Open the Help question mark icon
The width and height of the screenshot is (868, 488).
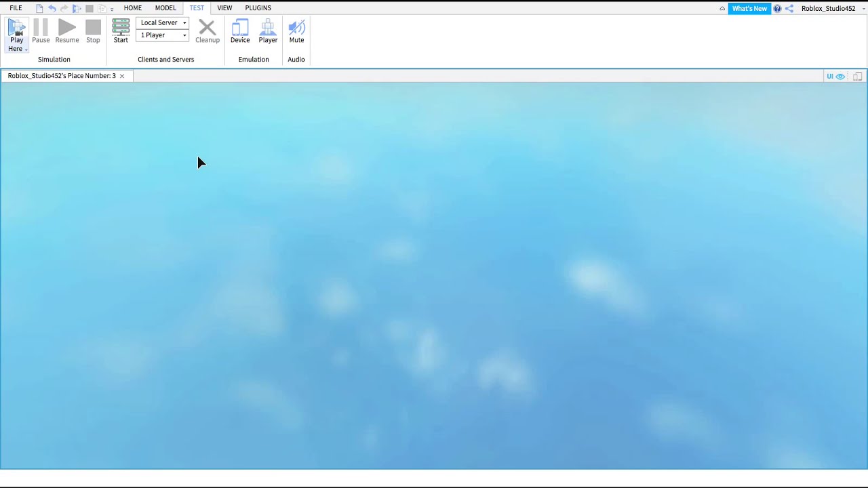[778, 9]
